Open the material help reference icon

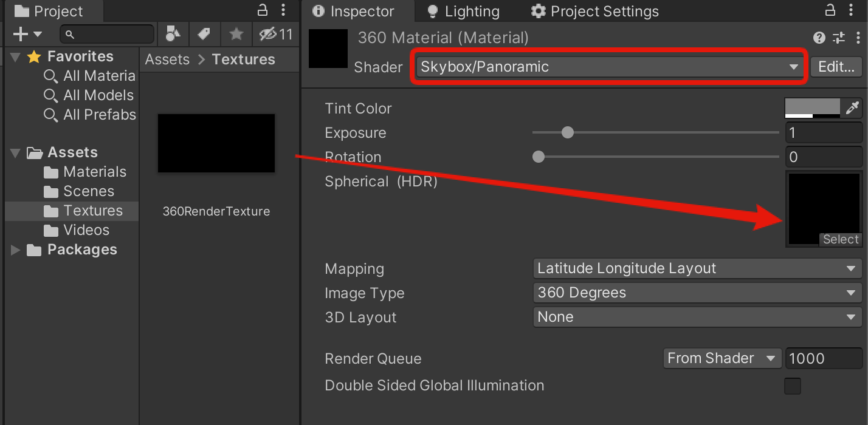tap(819, 38)
